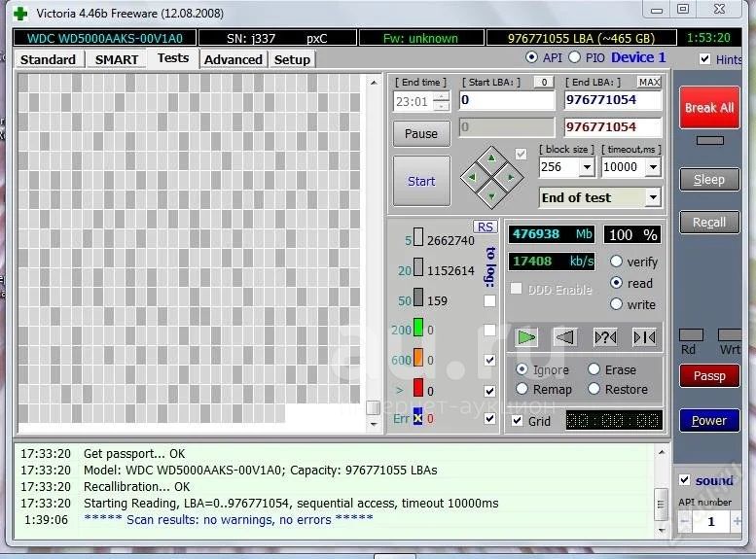The image size is (756, 559).
Task: Click the Start scan button
Action: pos(421,181)
